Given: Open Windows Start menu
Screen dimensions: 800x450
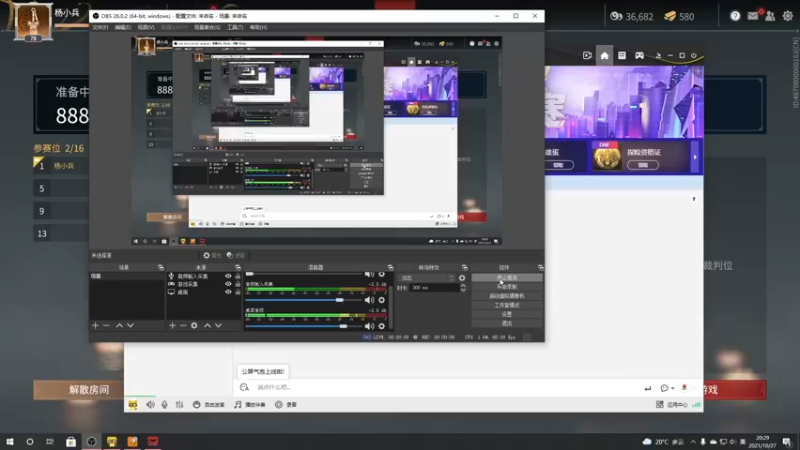Looking at the screenshot, I should [x=10, y=441].
